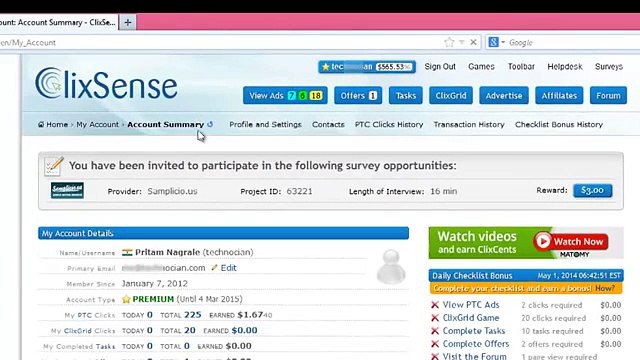Open a new browser tab with plus button

click(x=128, y=22)
